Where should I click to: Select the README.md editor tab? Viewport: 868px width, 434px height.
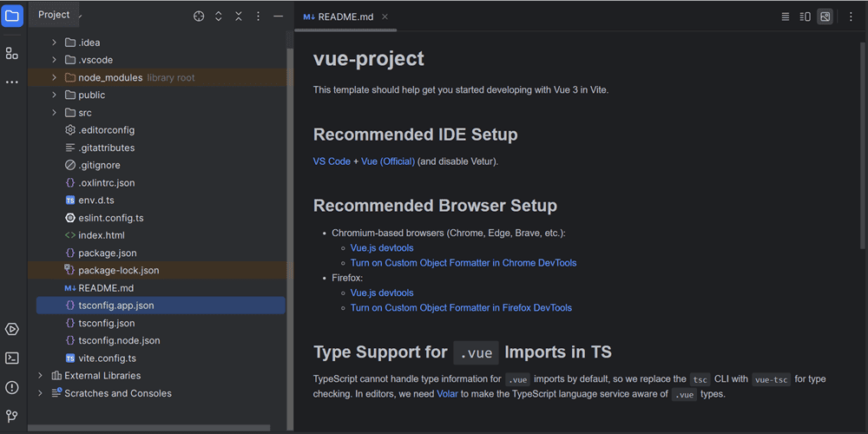[x=339, y=16]
